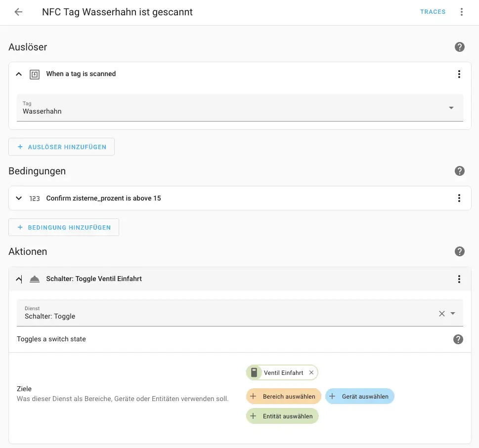Open help for the Bedingungen section
This screenshot has width=479, height=448.
point(460,171)
